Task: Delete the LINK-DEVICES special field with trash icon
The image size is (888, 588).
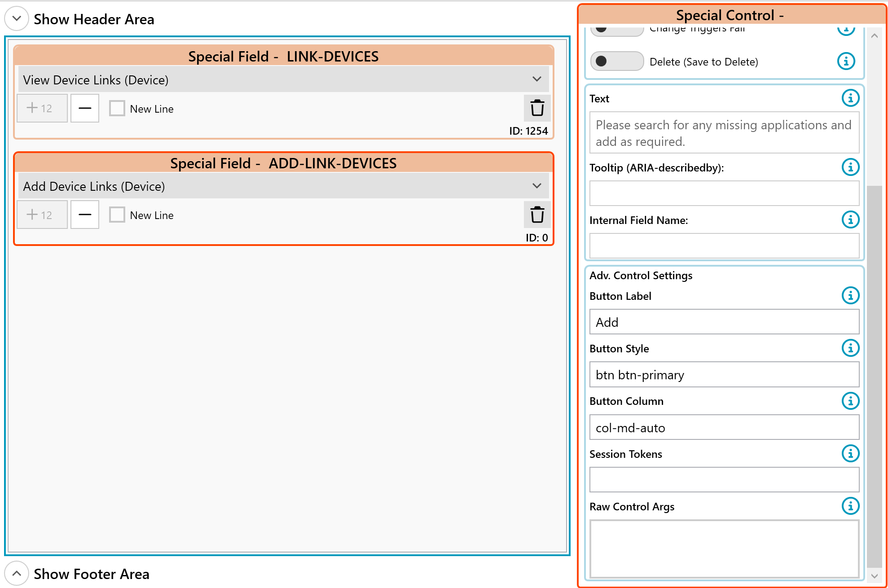Action: pos(537,108)
